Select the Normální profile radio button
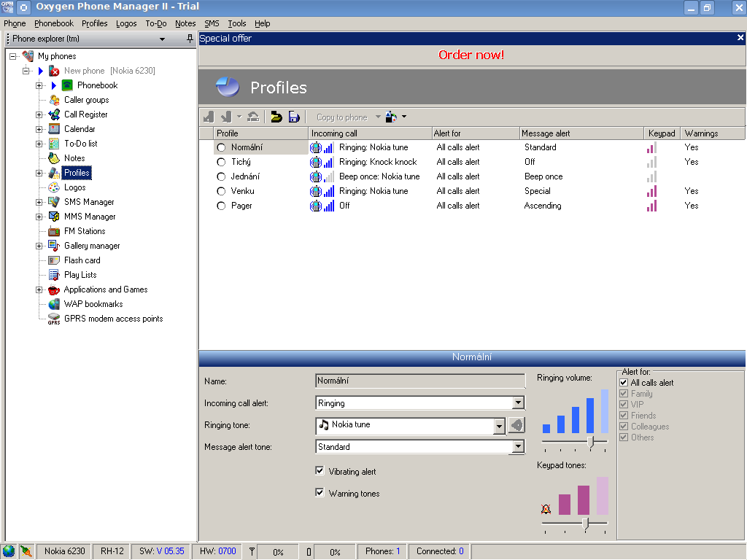 click(221, 147)
